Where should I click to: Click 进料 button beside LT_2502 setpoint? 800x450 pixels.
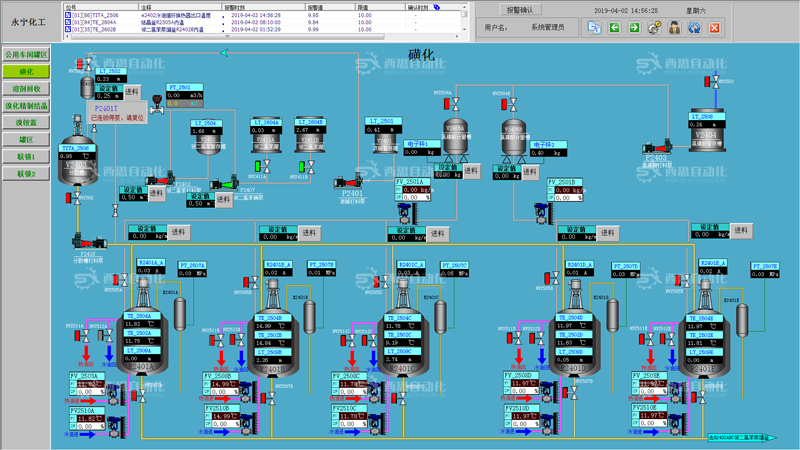(132, 92)
